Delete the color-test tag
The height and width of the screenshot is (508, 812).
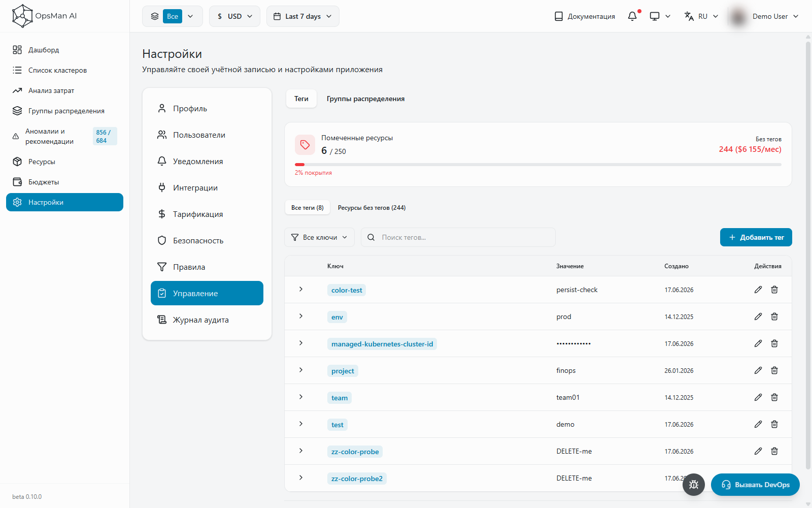[x=774, y=290]
